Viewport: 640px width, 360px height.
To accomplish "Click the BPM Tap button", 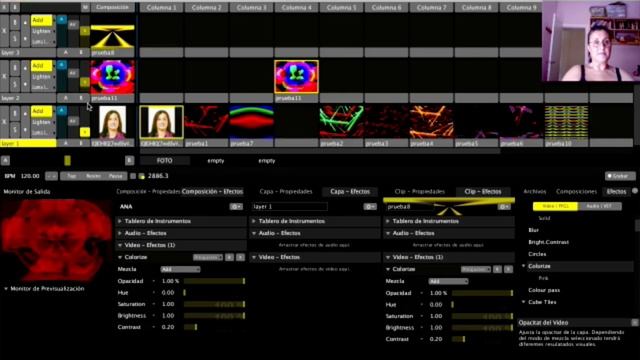I will tap(71, 176).
